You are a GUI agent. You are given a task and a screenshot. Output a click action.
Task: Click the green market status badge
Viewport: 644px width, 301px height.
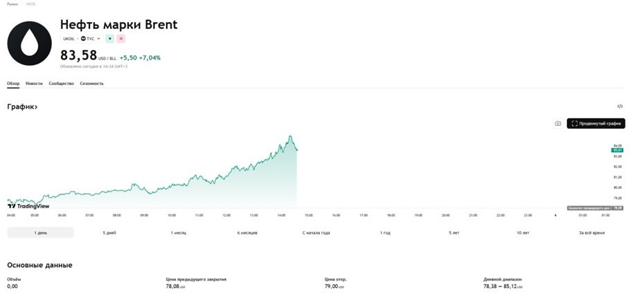point(109,39)
